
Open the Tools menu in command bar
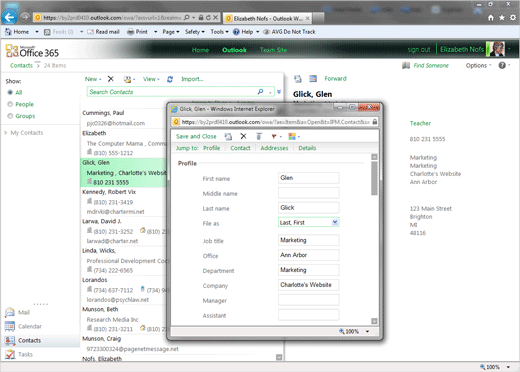click(219, 32)
